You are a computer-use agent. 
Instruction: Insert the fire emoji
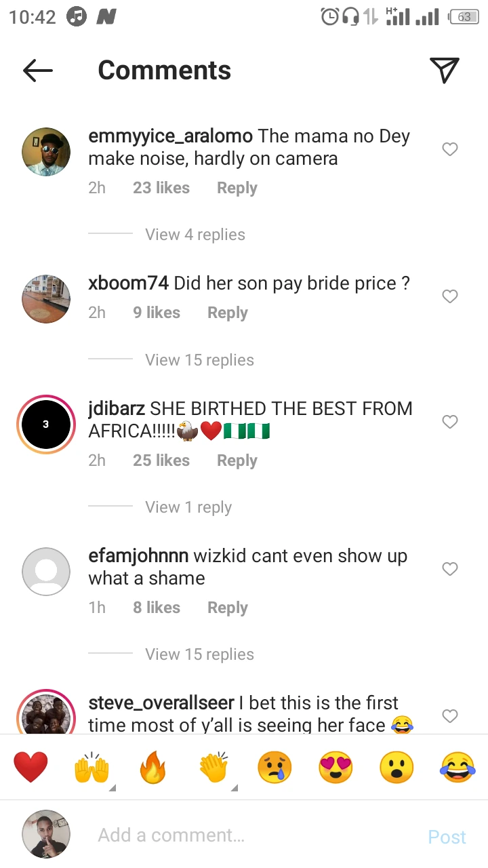pyautogui.click(x=152, y=768)
